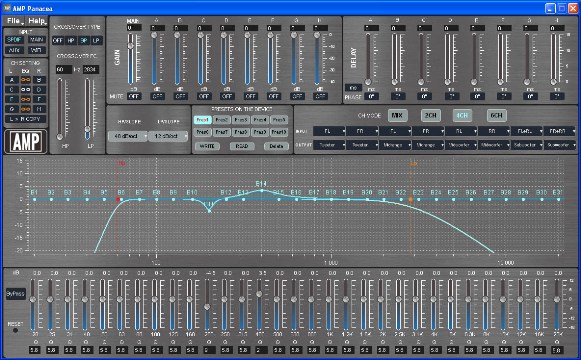The image size is (581, 360).
Task: Toggle the MAIN gain mute button
Action: (x=134, y=96)
